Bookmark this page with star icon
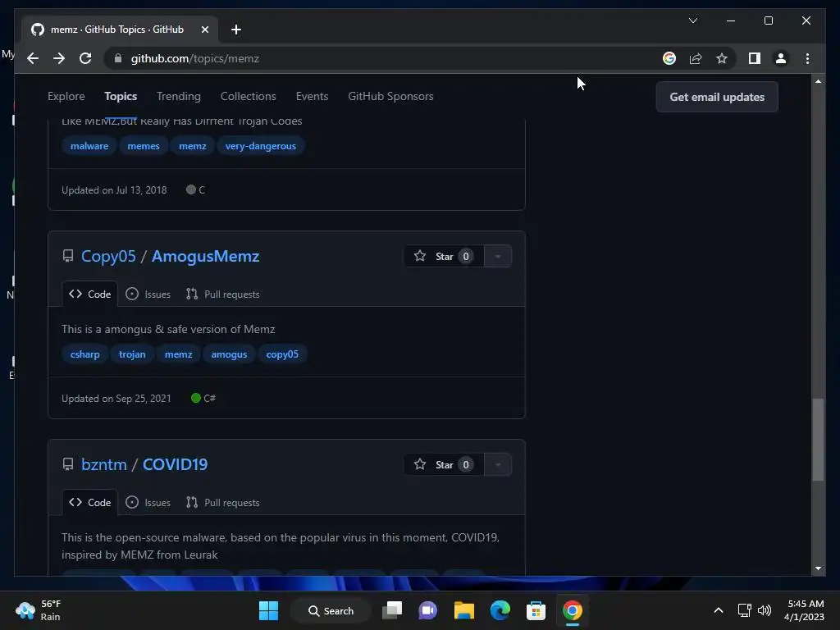The height and width of the screenshot is (630, 840). (722, 58)
